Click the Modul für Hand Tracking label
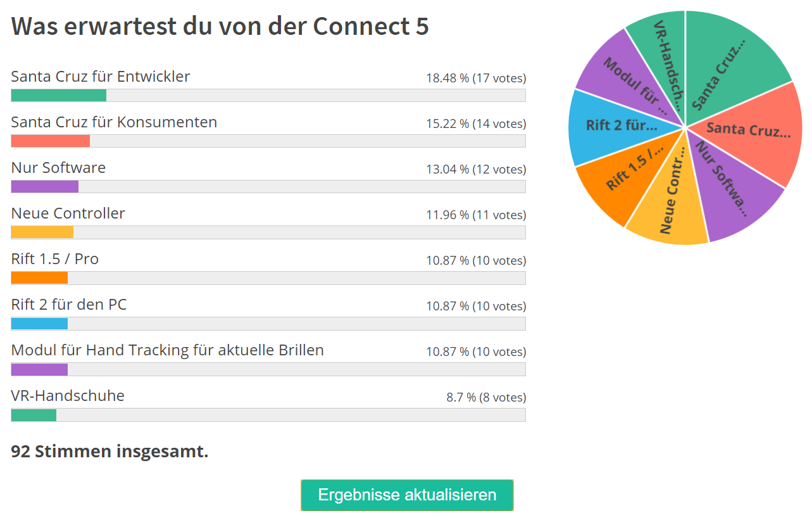Screen dimensions: 812x520 (x=168, y=350)
